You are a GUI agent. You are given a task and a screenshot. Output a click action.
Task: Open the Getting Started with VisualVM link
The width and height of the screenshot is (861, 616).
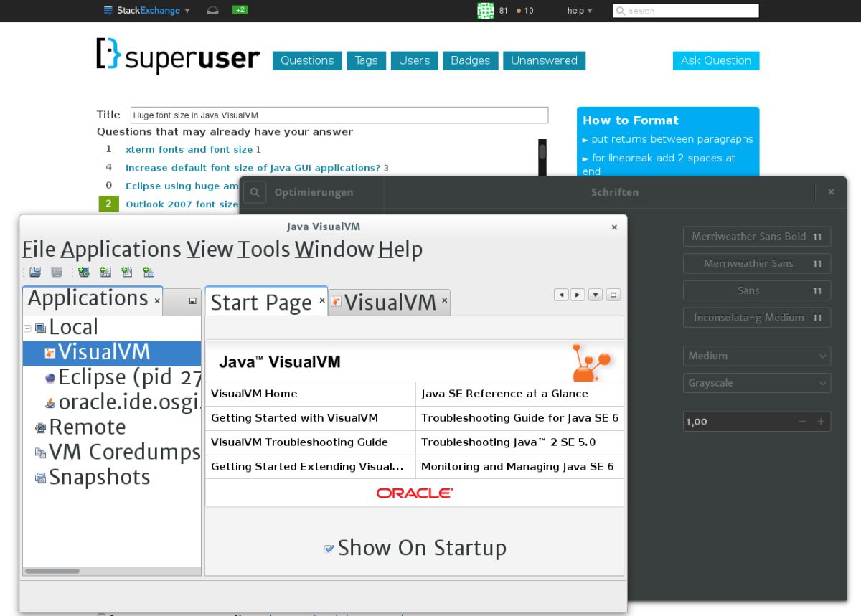tap(294, 417)
